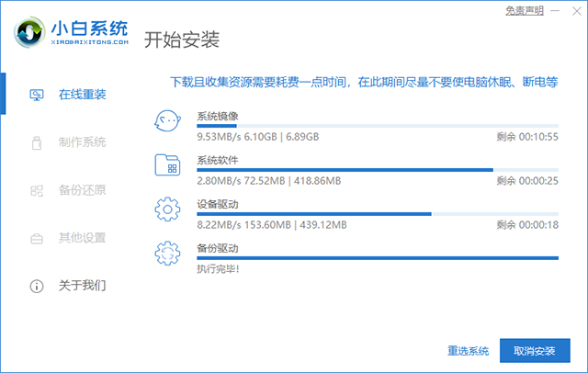Click the 系统镜像 download progress bar
Viewport: 588px width, 373px height.
click(x=377, y=126)
